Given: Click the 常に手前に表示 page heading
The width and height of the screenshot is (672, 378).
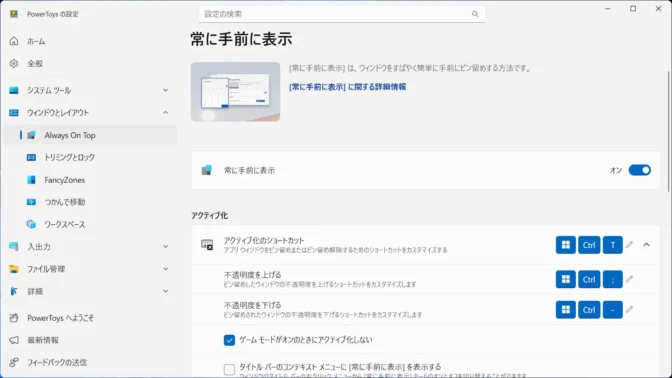Looking at the screenshot, I should click(241, 39).
